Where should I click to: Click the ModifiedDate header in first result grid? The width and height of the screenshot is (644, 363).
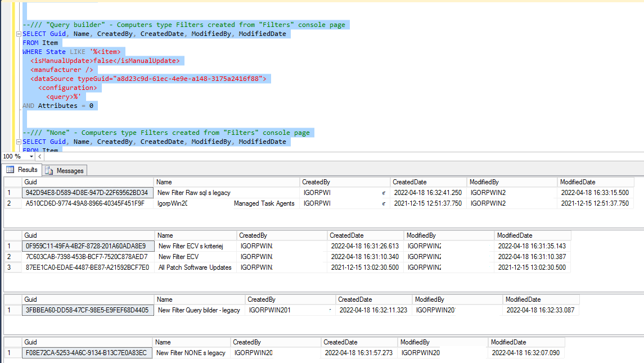(x=595, y=182)
